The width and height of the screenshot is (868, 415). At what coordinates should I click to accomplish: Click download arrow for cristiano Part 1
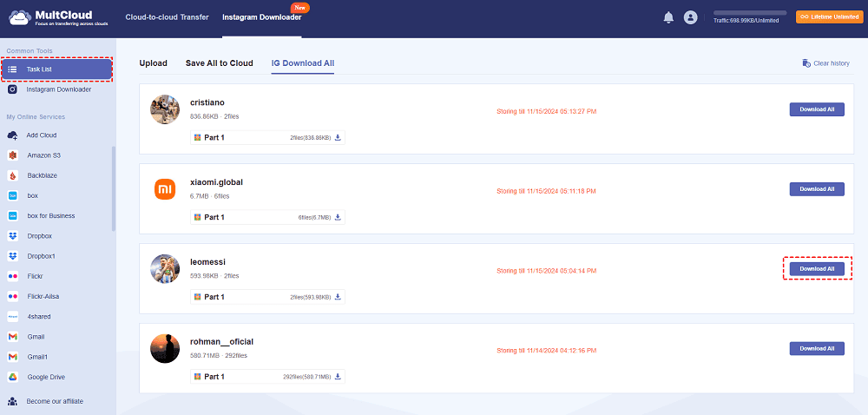pyautogui.click(x=338, y=137)
